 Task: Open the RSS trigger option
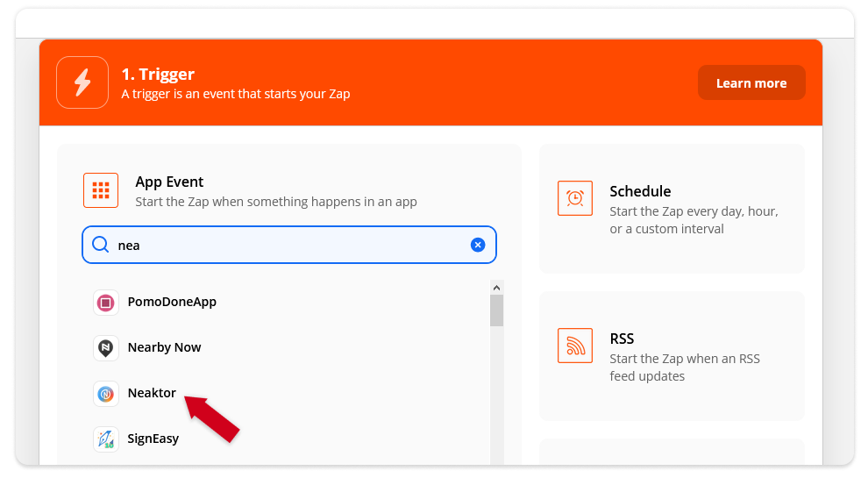coord(672,356)
